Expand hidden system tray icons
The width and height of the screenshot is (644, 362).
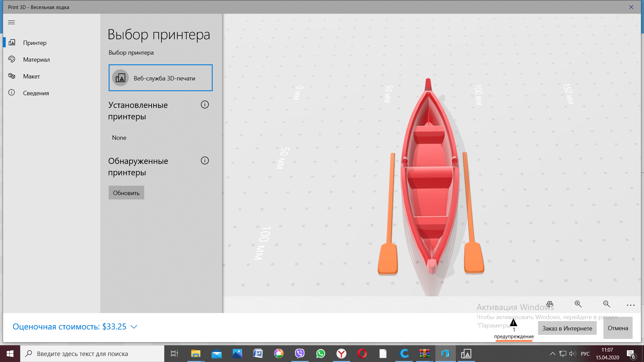coord(552,354)
